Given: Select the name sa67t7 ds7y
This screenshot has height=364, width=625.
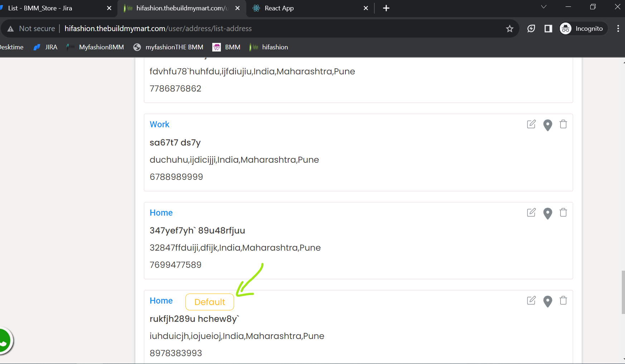Looking at the screenshot, I should pyautogui.click(x=175, y=143).
